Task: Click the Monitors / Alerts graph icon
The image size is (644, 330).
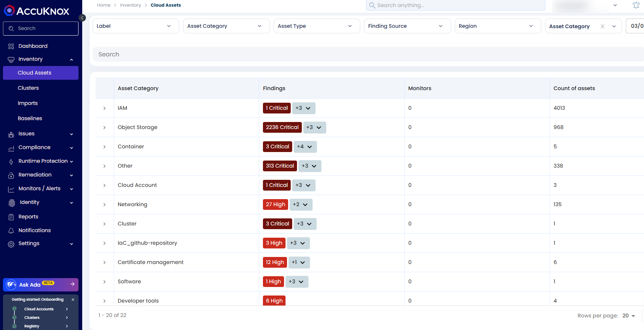Action: click(x=11, y=189)
